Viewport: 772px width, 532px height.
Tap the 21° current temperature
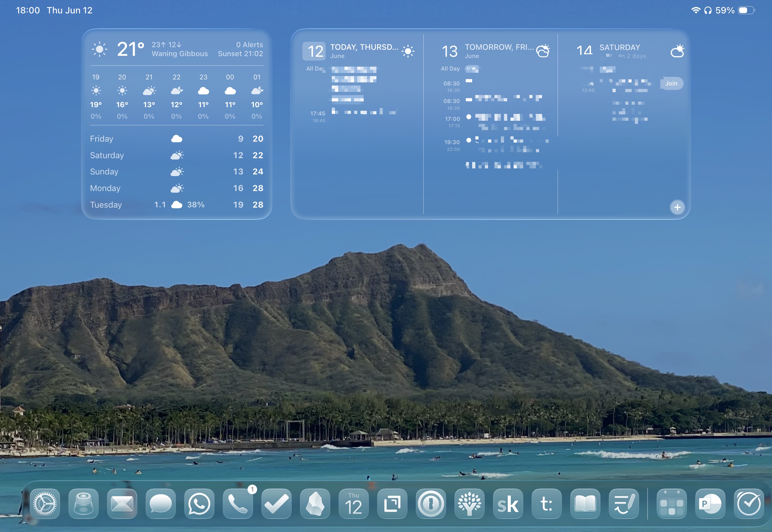pyautogui.click(x=131, y=49)
